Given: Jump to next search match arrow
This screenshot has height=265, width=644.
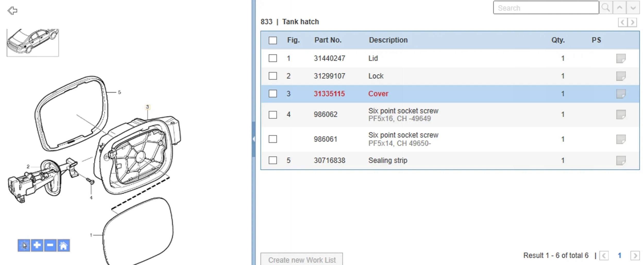Looking at the screenshot, I should [x=633, y=7].
